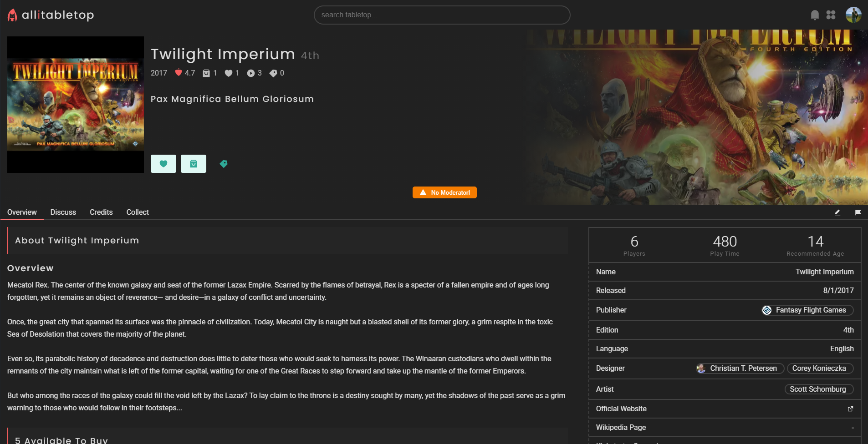Click the Twilight Imperium banner artwork
The height and width of the screenshot is (444, 868).
[697, 117]
